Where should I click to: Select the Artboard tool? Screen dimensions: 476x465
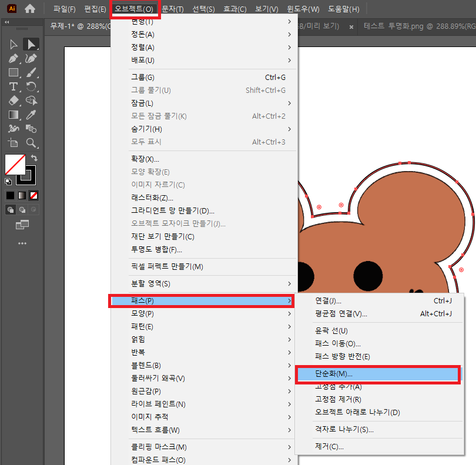click(14, 143)
